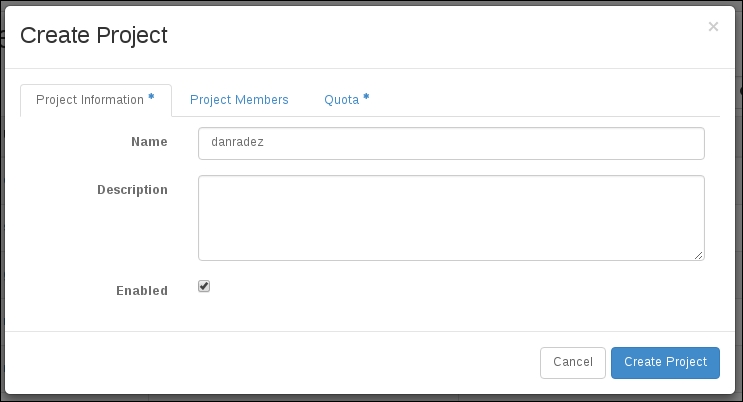
Task: Click the Enabled label text
Action: click(x=141, y=291)
